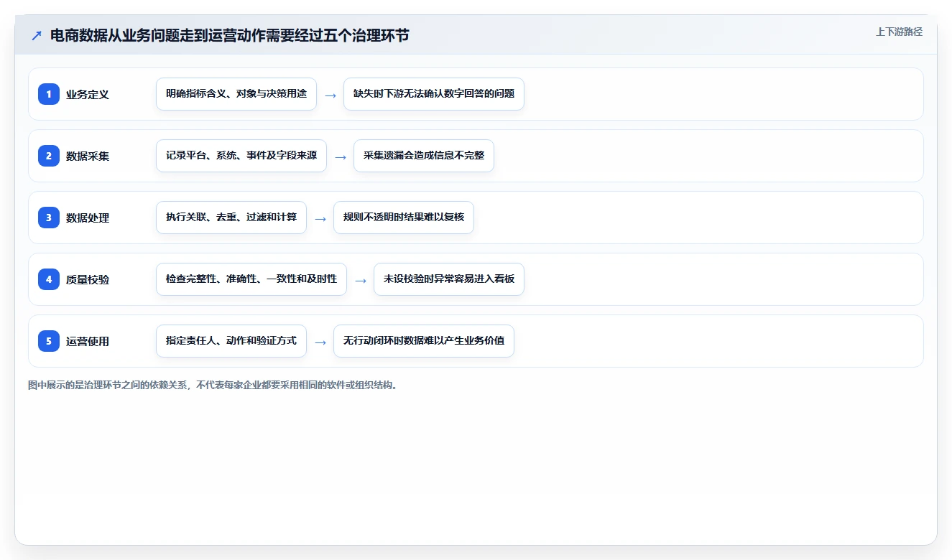Click the 数据处理 step label
Viewport: 952px width, 560px height.
[88, 218]
